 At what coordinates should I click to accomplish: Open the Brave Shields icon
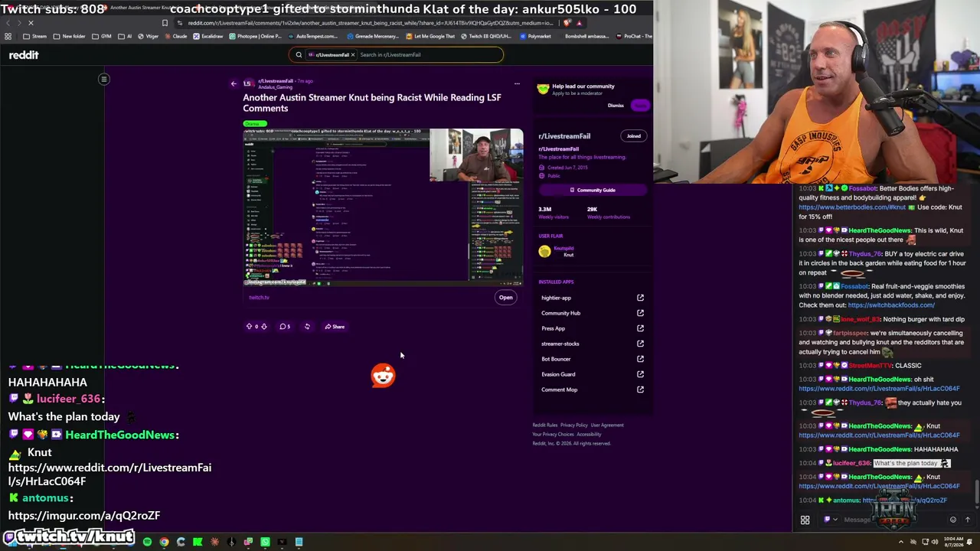pyautogui.click(x=567, y=23)
